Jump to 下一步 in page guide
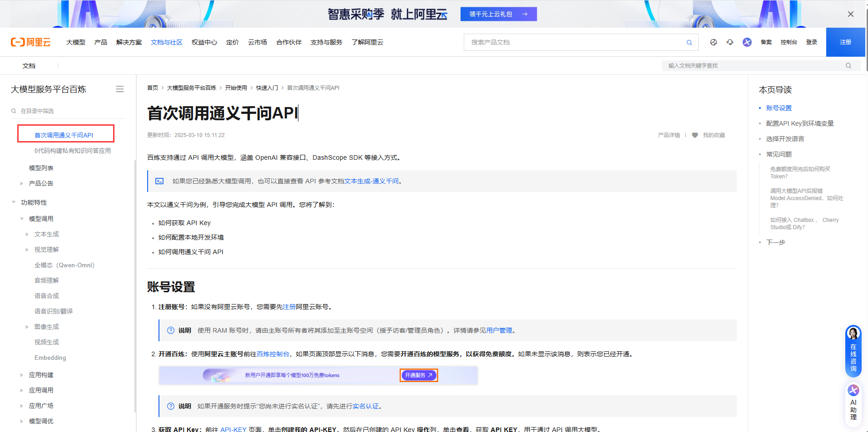868x432 pixels. click(x=776, y=242)
